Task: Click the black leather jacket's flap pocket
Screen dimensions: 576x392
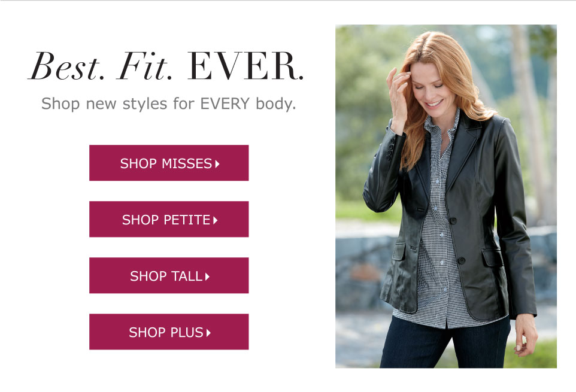Action: tap(493, 257)
